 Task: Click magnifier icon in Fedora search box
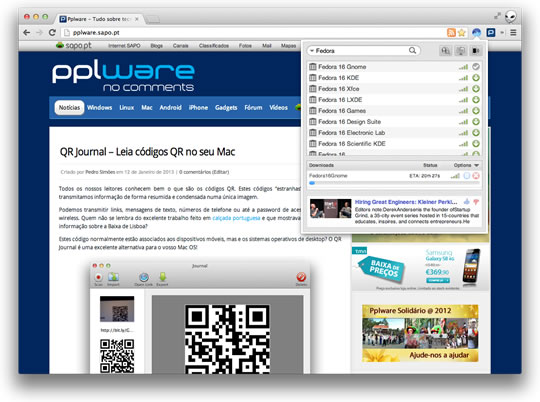coord(412,51)
